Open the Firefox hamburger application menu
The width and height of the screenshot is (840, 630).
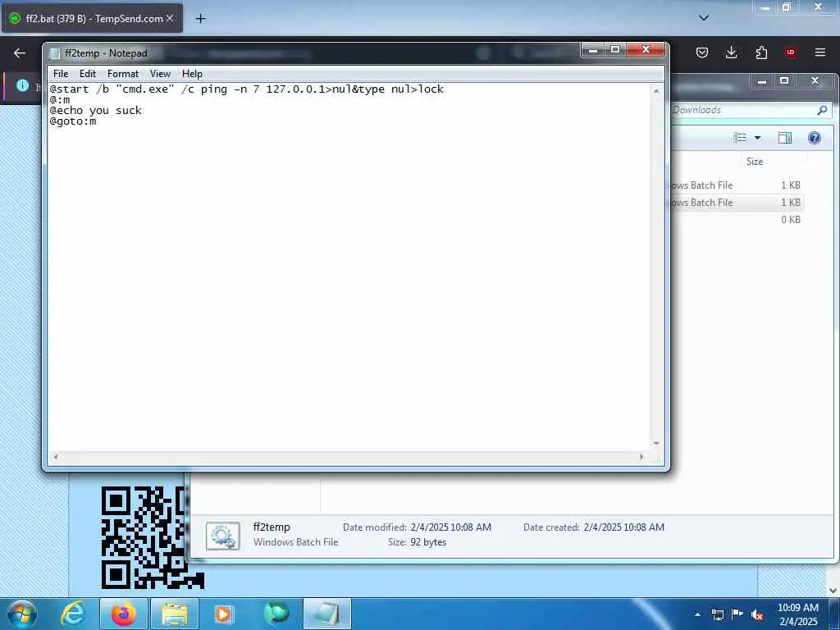(820, 52)
